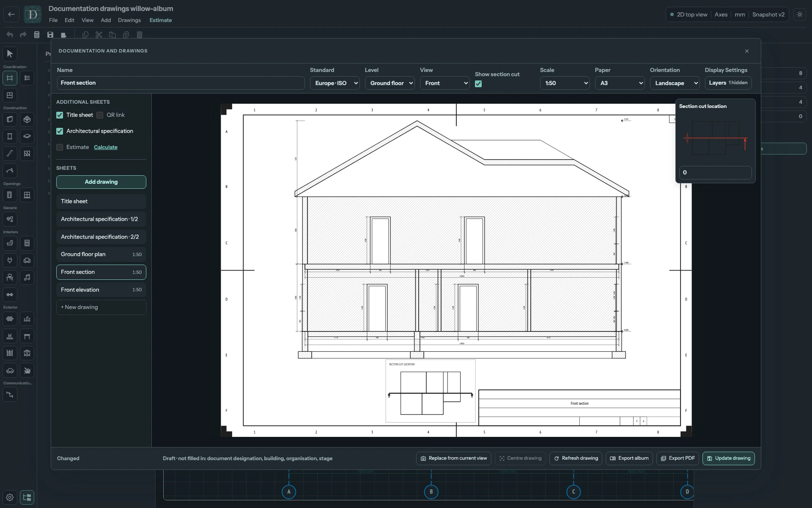Click the save disk icon
The image size is (812, 508).
(x=50, y=35)
